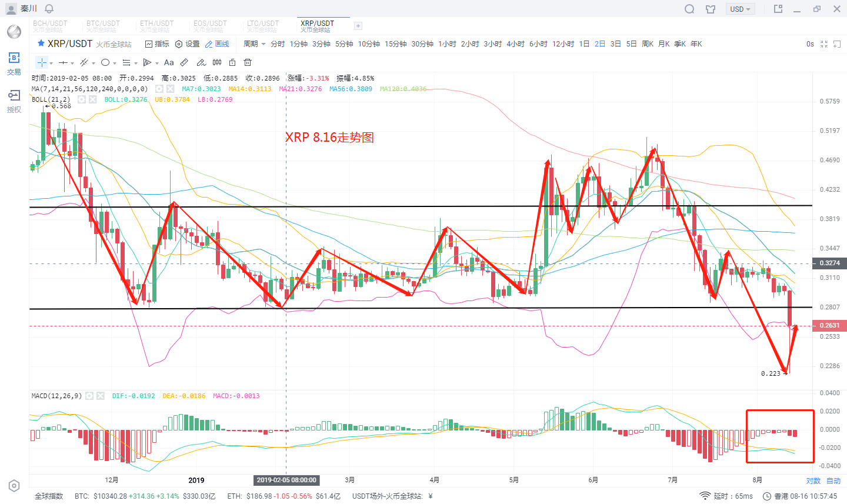Open the 指标 indicators button
The width and height of the screenshot is (847, 504).
(157, 44)
